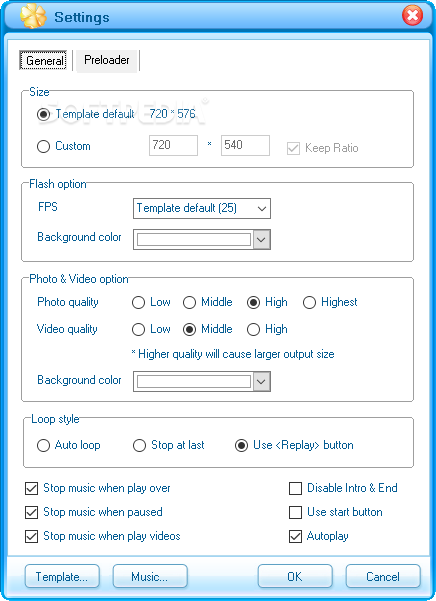Confirm settings with the OK button
This screenshot has width=436, height=601.
(x=295, y=576)
